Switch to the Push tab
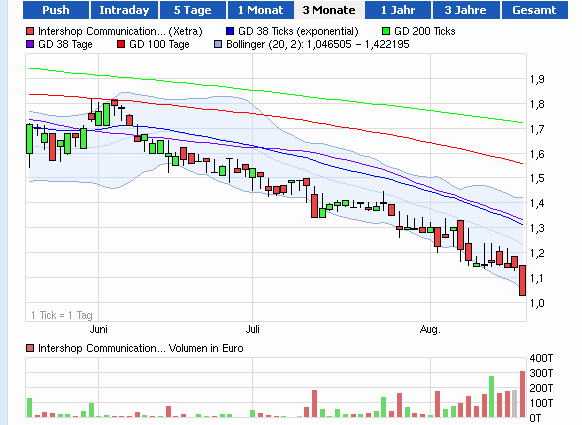The image size is (582, 425). coord(56,10)
